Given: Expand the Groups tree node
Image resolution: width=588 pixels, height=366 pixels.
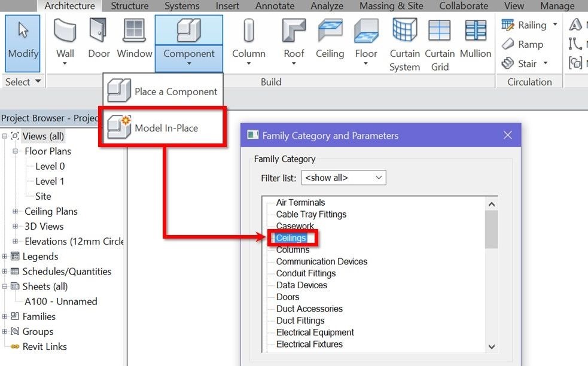Looking at the screenshot, I should [x=5, y=331].
